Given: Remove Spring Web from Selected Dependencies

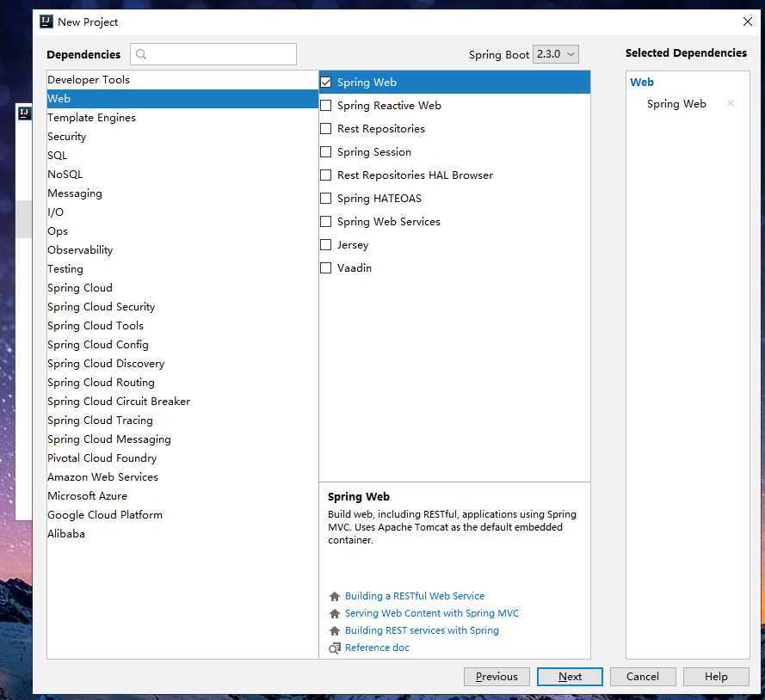Looking at the screenshot, I should point(731,103).
